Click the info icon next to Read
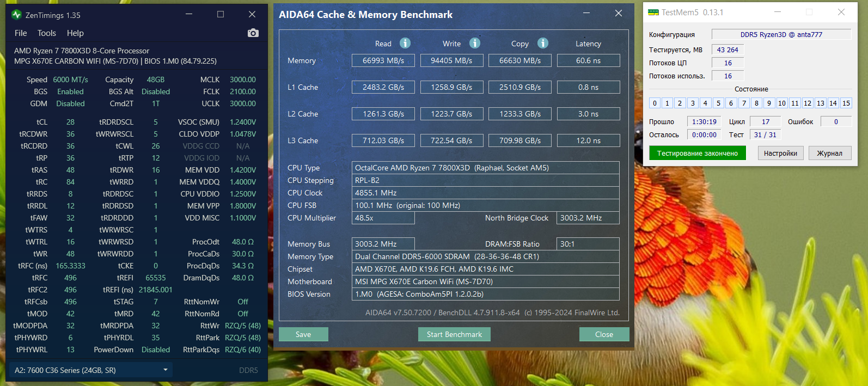This screenshot has width=868, height=386. click(405, 43)
